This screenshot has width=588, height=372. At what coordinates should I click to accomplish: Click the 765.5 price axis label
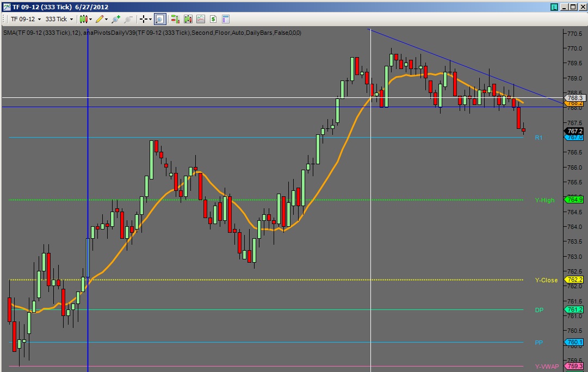click(x=575, y=183)
